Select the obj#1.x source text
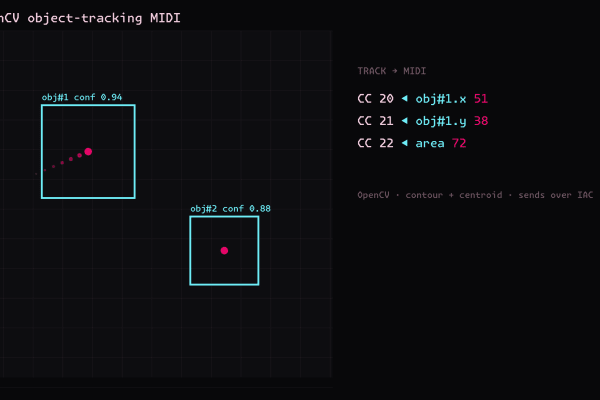The width and height of the screenshot is (600, 400). 441,99
